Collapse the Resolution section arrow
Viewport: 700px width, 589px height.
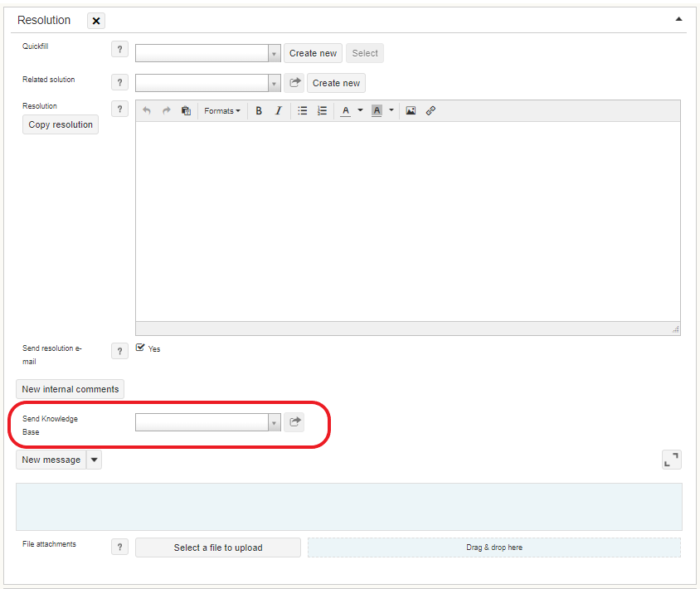tap(678, 18)
